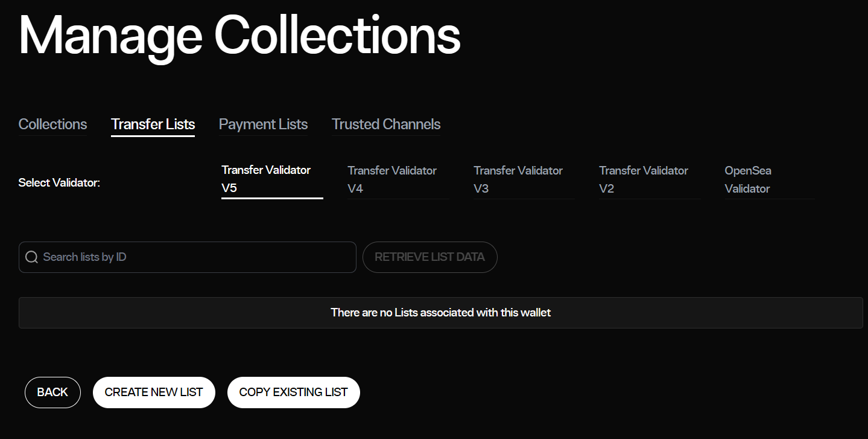
Task: Click the Select Validator label
Action: coord(59,183)
